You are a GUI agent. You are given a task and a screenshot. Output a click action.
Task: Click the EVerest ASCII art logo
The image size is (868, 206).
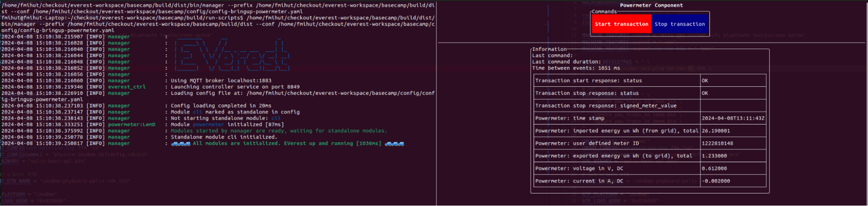(231, 56)
